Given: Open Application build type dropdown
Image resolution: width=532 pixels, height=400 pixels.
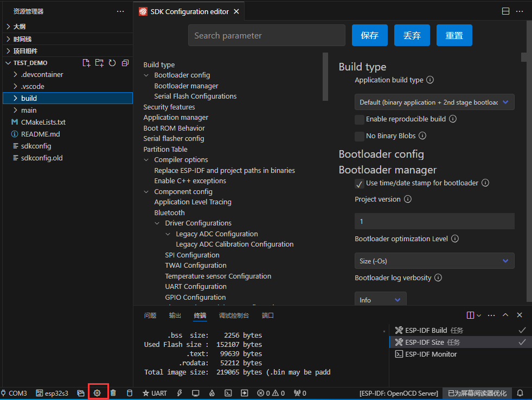Looking at the screenshot, I should pos(434,102).
